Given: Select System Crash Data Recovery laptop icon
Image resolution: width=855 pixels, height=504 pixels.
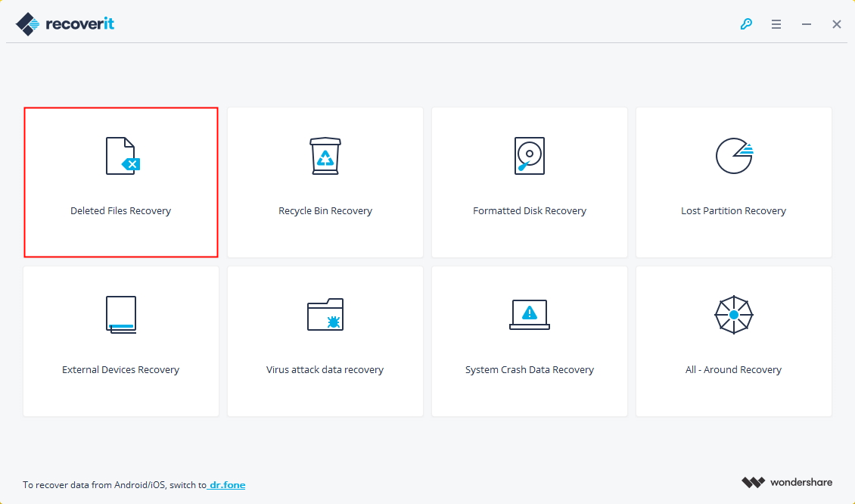Looking at the screenshot, I should [x=529, y=315].
